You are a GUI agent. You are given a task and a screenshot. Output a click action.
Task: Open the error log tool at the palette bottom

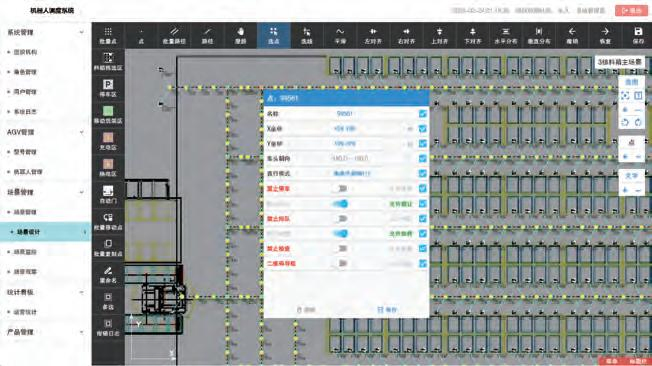[x=108, y=328]
